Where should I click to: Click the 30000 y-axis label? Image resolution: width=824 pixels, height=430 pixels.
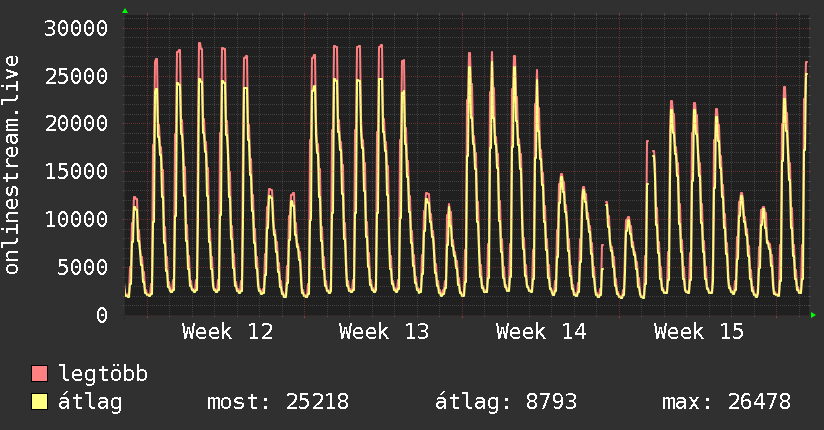[76, 28]
